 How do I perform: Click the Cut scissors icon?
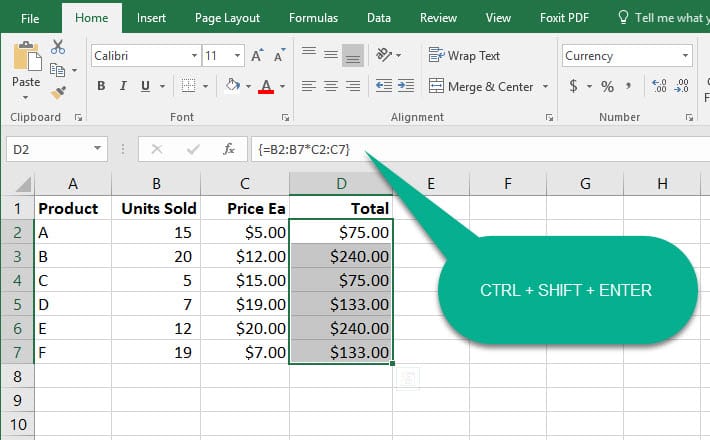tap(57, 47)
